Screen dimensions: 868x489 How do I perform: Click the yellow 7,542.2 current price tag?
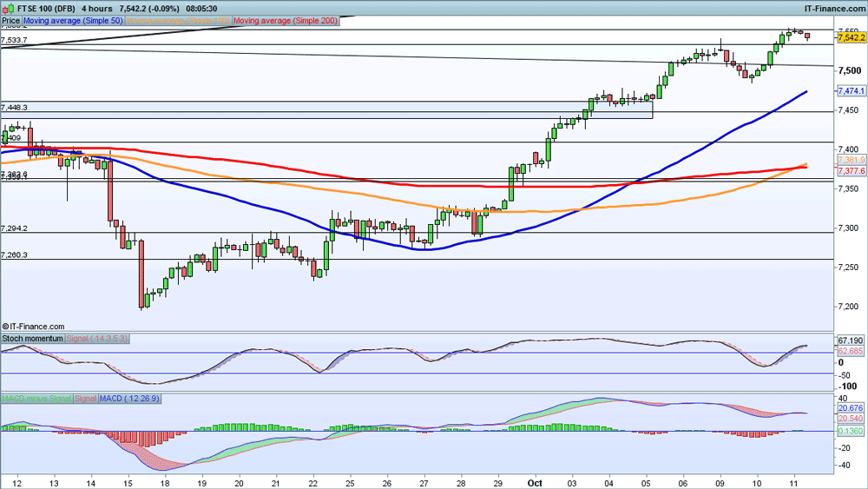click(x=852, y=37)
